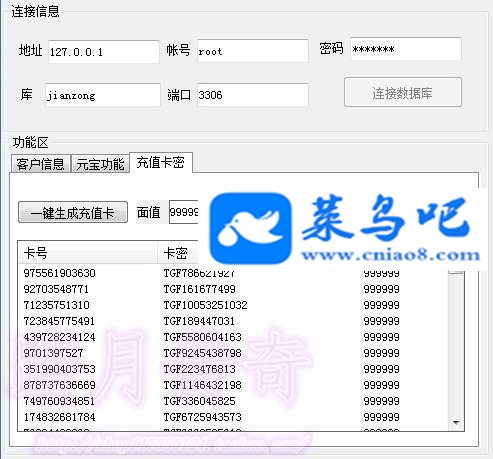This screenshot has width=493, height=459.
Task: Select the 充值卡密 tab
Action: [161, 162]
